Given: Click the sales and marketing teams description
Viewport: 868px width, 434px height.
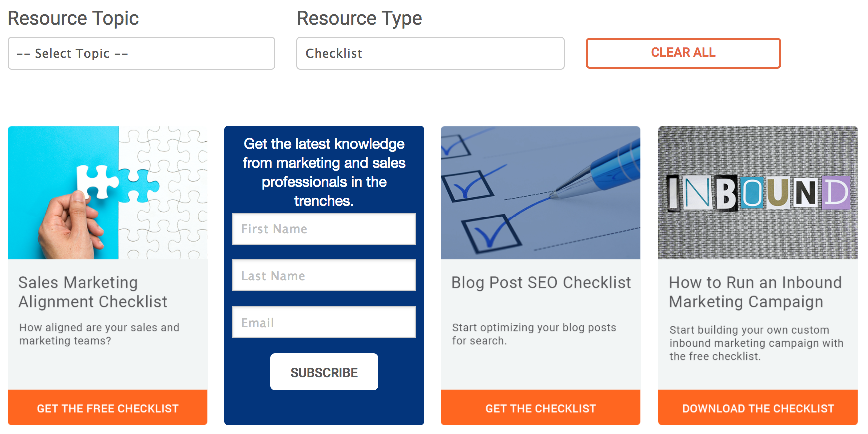Looking at the screenshot, I should 99,334.
